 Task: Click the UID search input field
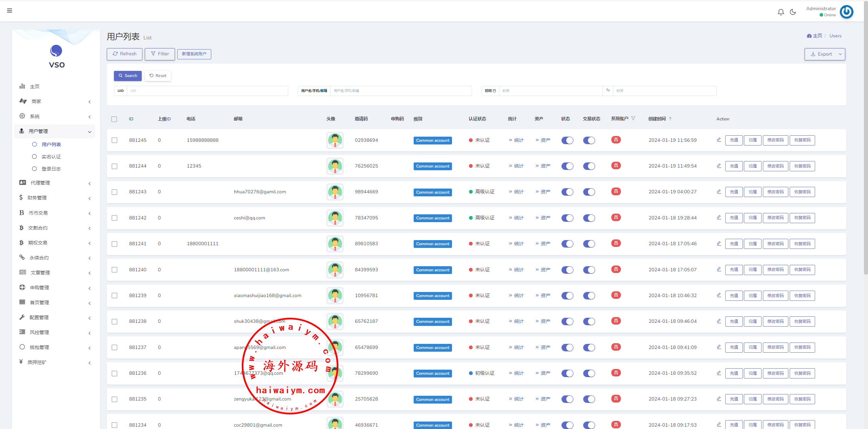pyautogui.click(x=207, y=91)
